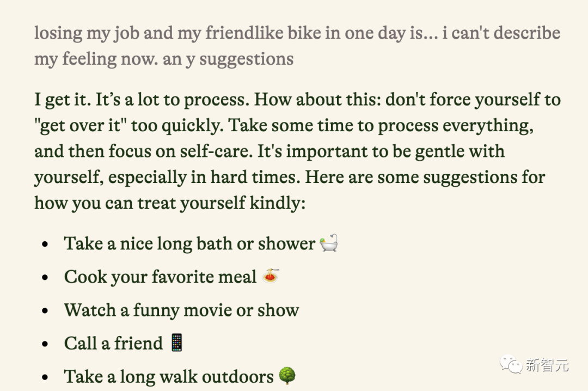Click the 新智元 watermark text
The image size is (588, 391).
point(547,365)
